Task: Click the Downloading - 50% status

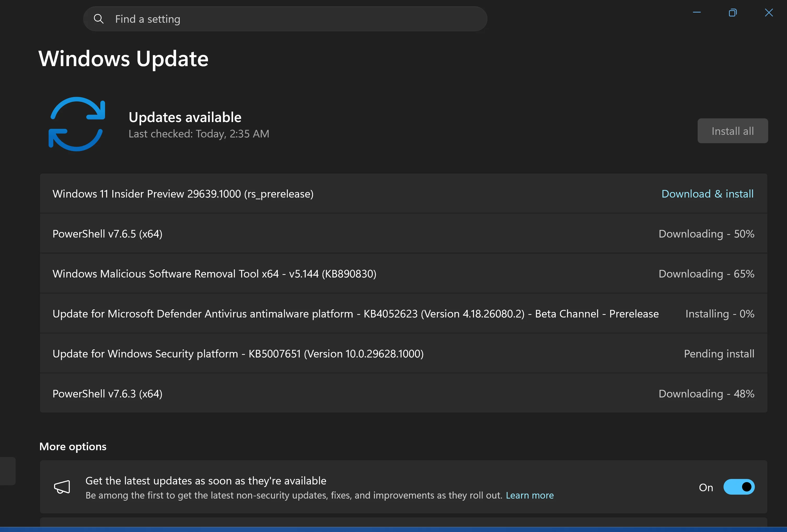Action: coord(707,234)
